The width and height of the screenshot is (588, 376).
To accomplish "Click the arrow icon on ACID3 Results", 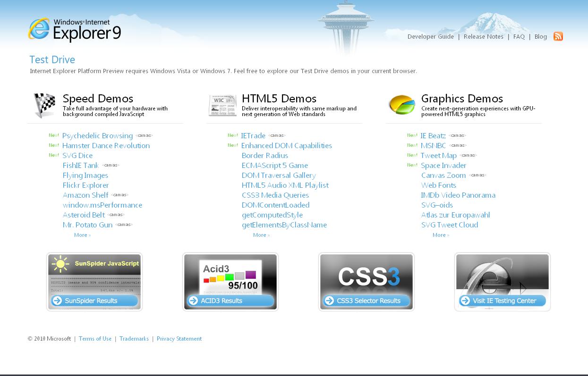I will click(193, 301).
